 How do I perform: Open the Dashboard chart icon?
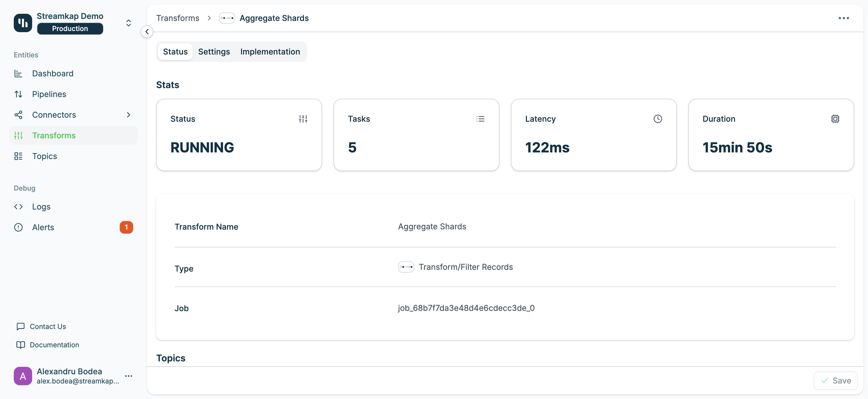pos(18,73)
